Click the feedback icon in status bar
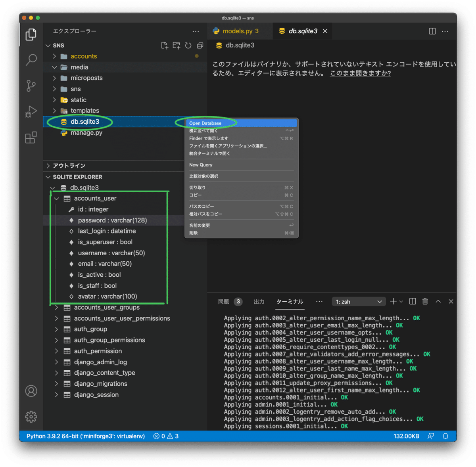Viewport: 476px width, 467px height. pos(431,436)
